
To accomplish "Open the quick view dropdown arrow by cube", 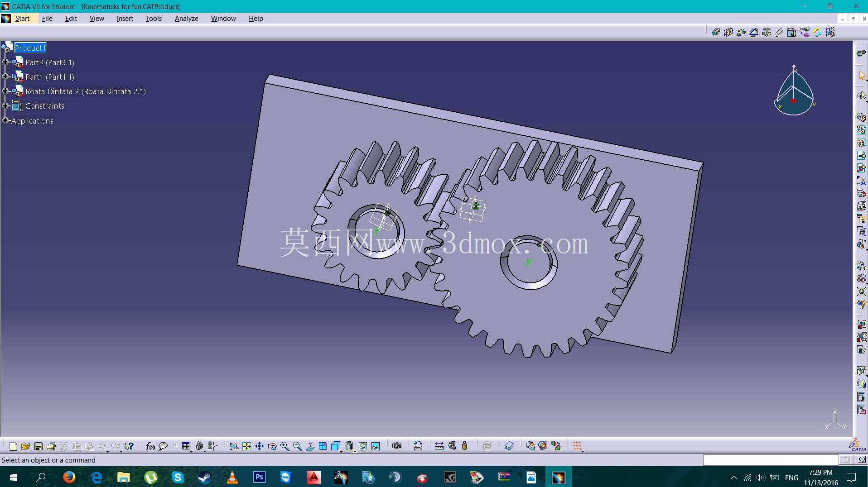I will pyautogui.click(x=341, y=451).
